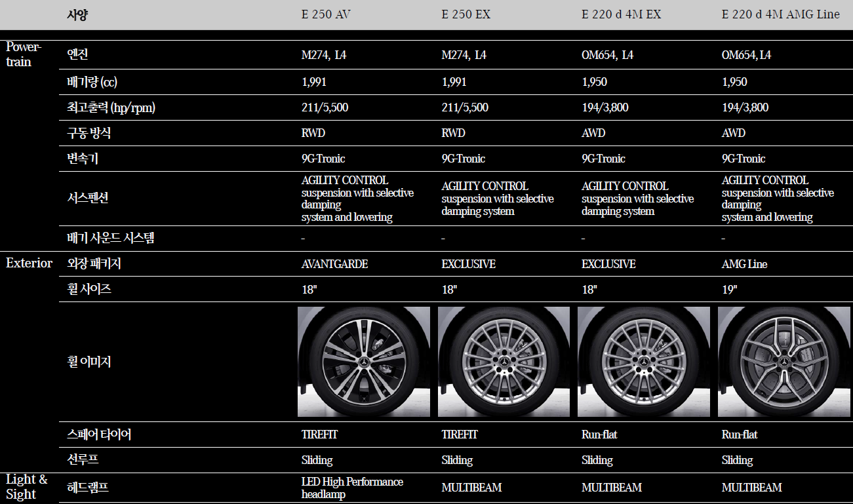This screenshot has width=853, height=504.
Task: Select 'M274, L4' engine of E 250 AV
Action: [324, 55]
